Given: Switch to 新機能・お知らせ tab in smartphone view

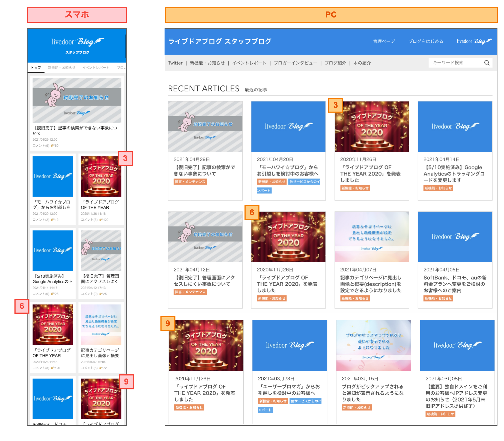Looking at the screenshot, I should coord(62,67).
